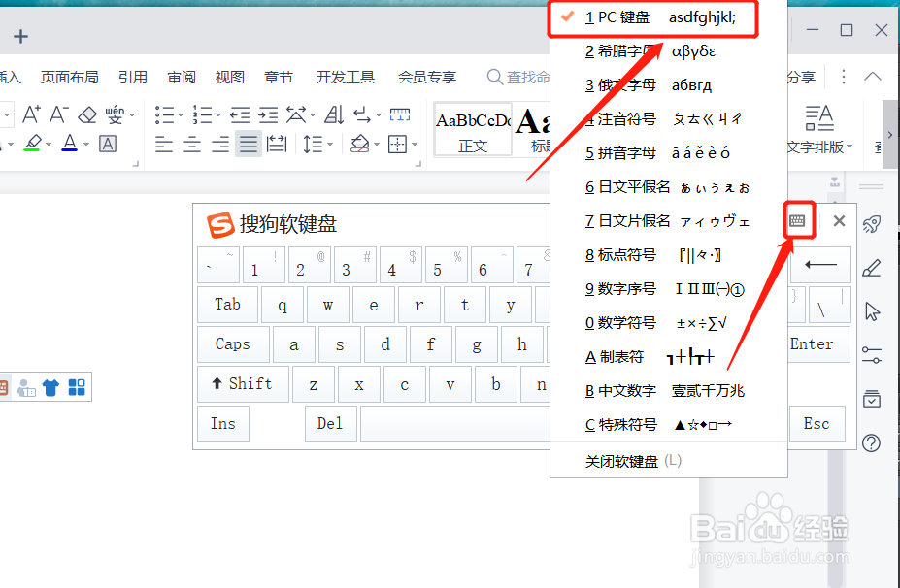Toggle the Shift key on the soft keyboard

243,383
